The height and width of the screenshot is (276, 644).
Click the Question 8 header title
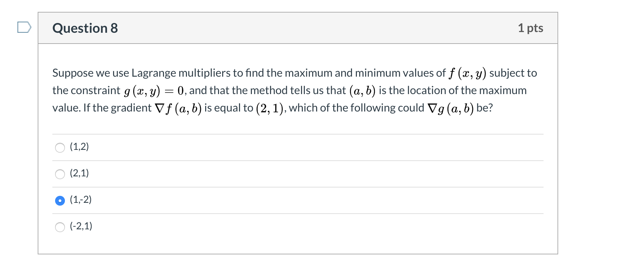(85, 28)
